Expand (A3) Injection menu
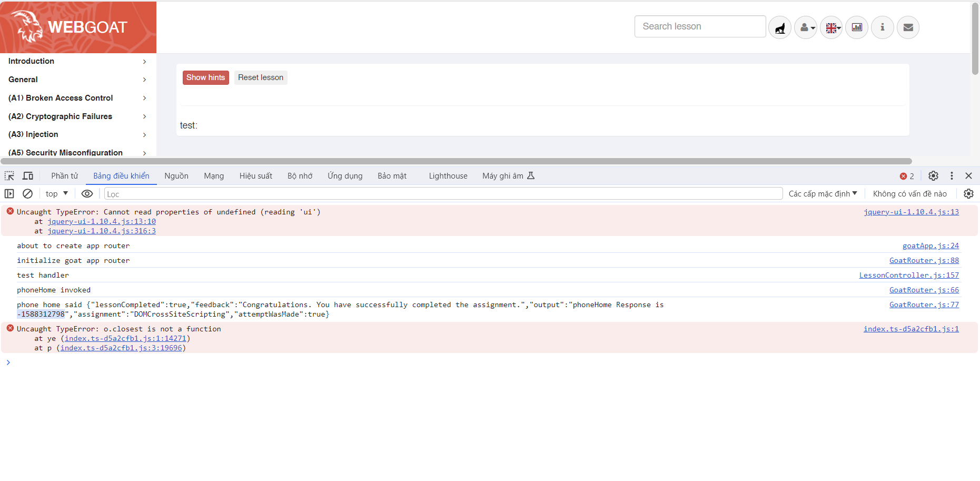Viewport: 980px width, 481px height. click(x=77, y=134)
